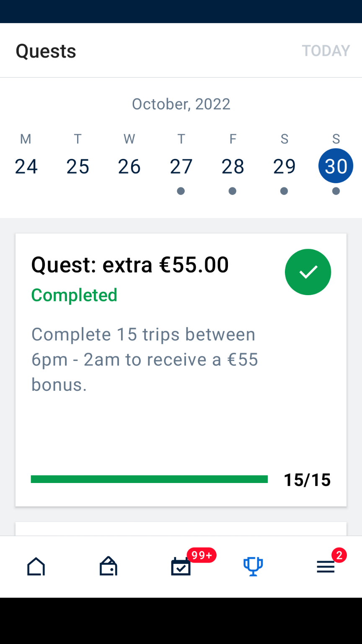Jump to TODAY in the calendar
362x644 pixels.
click(326, 51)
